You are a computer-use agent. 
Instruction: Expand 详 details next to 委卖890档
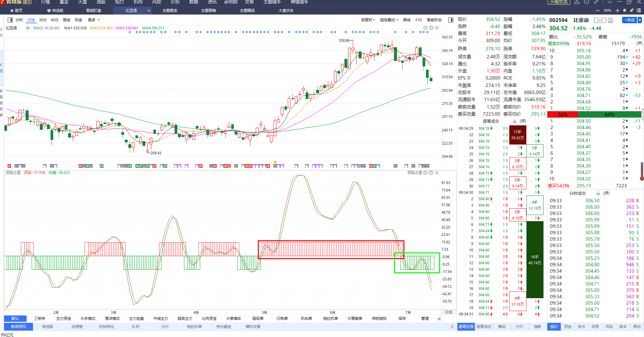pos(639,43)
